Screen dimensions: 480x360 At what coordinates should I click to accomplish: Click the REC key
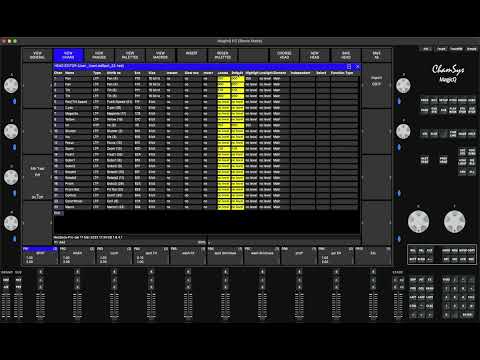pyautogui.click(x=471, y=259)
